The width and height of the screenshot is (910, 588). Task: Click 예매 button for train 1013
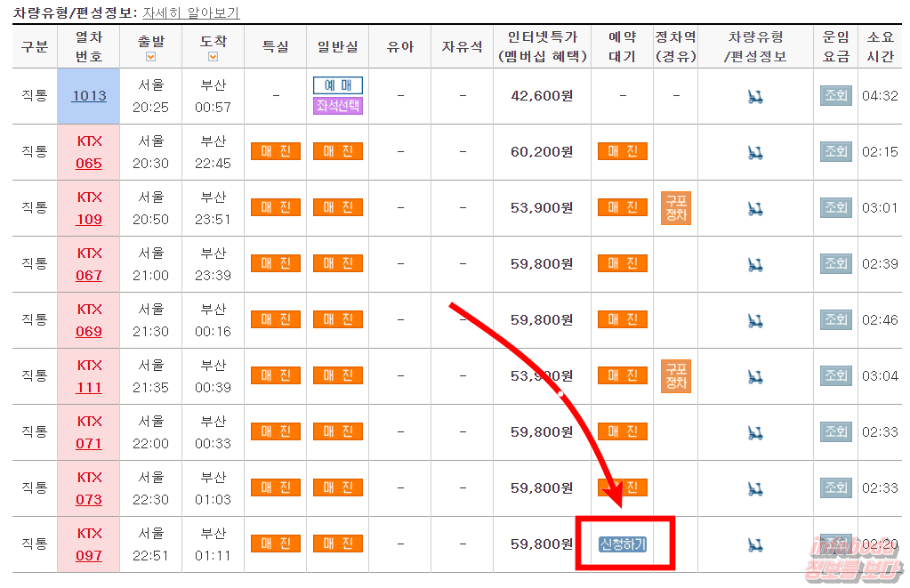click(338, 85)
